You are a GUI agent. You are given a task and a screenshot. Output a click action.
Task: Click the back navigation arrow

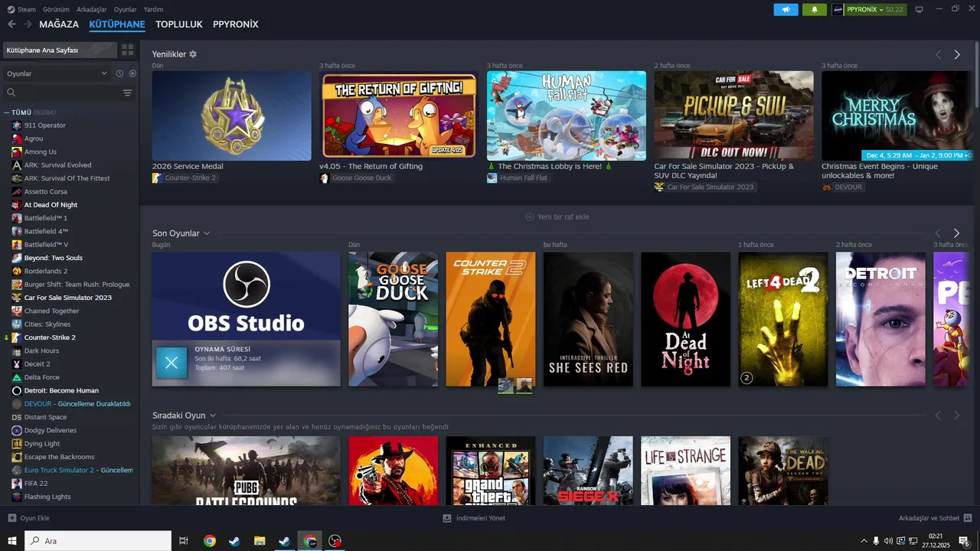click(x=11, y=24)
